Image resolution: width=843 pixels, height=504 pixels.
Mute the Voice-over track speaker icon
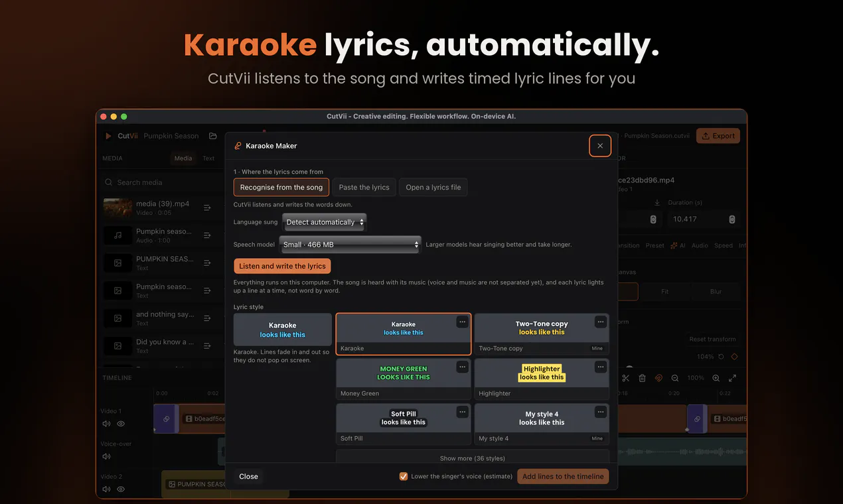(106, 456)
